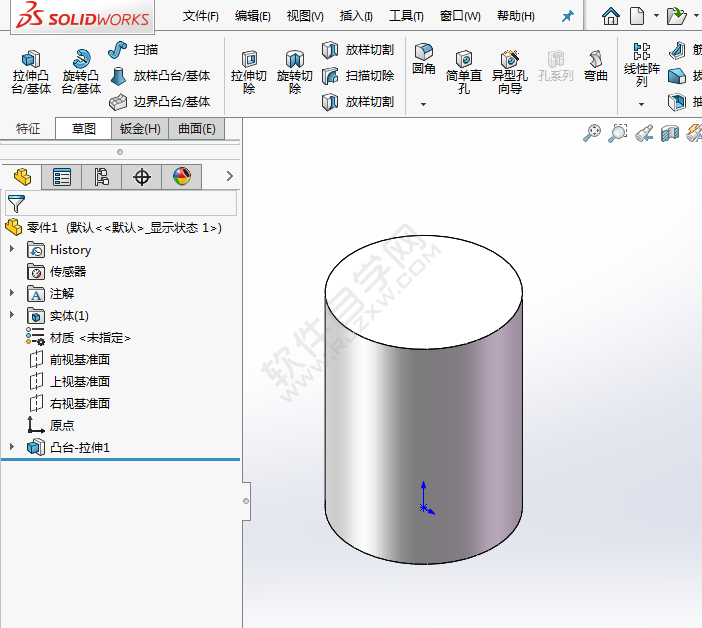Image resolution: width=702 pixels, height=628 pixels.
Task: Open the DimXpertManager crosshair tab icon
Action: click(x=141, y=177)
